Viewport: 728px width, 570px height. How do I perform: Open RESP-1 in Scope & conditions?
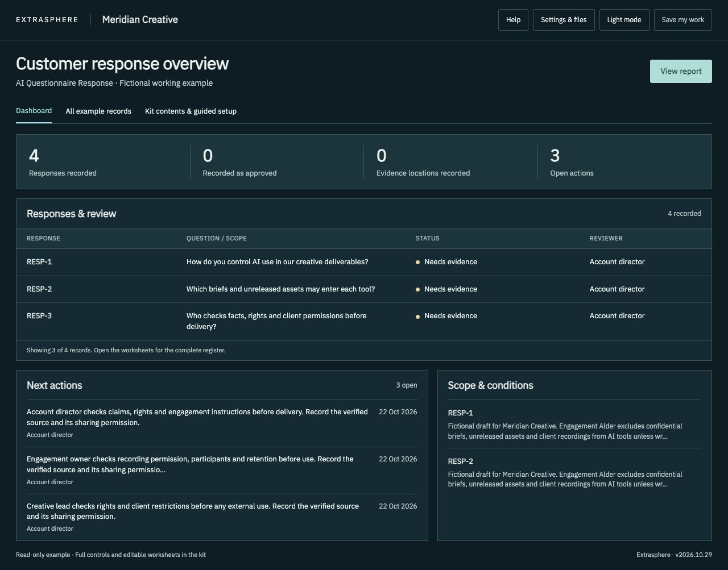pos(574,425)
